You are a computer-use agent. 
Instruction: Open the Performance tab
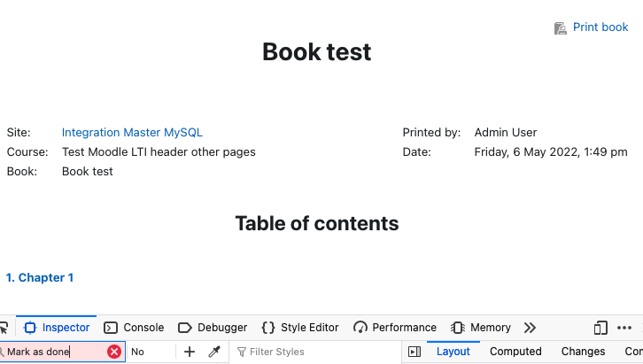coord(395,328)
